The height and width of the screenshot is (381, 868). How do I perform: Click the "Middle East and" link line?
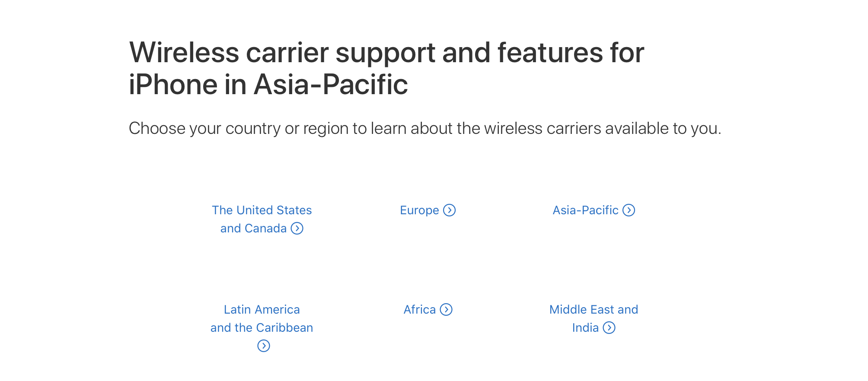[x=594, y=309]
